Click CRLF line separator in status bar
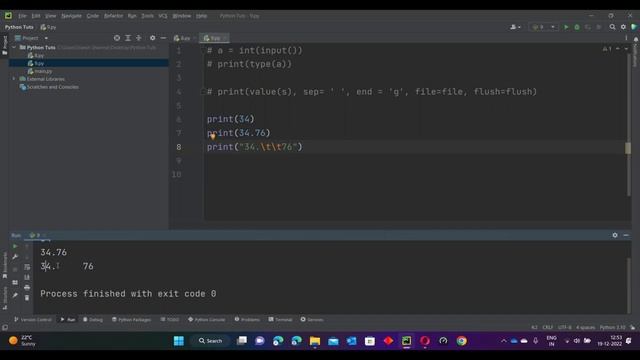Viewport: 640px width, 360px height. 547,327
